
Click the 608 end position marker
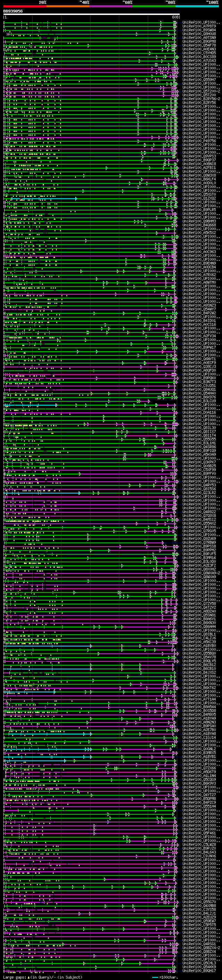[x=175, y=17]
